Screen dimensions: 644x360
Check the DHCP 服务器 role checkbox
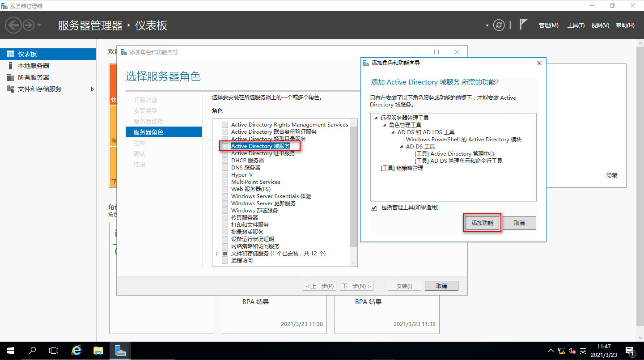coord(225,161)
